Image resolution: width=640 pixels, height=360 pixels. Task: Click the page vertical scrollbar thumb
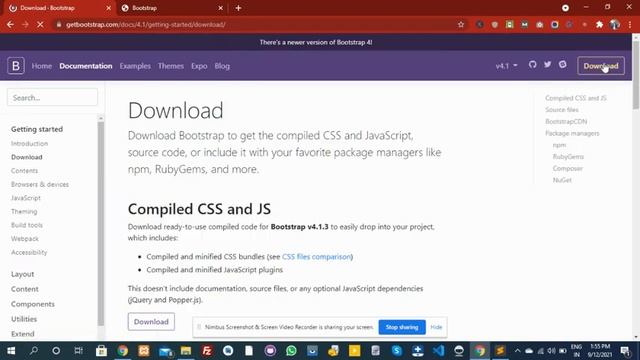(x=636, y=74)
